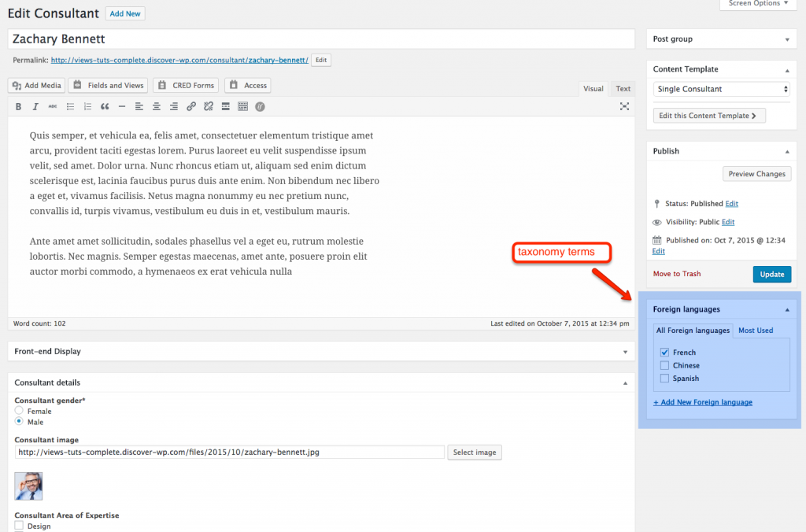Open the Most Used languages tab
Screen dimensions: 806x532
pyautogui.click(x=755, y=331)
